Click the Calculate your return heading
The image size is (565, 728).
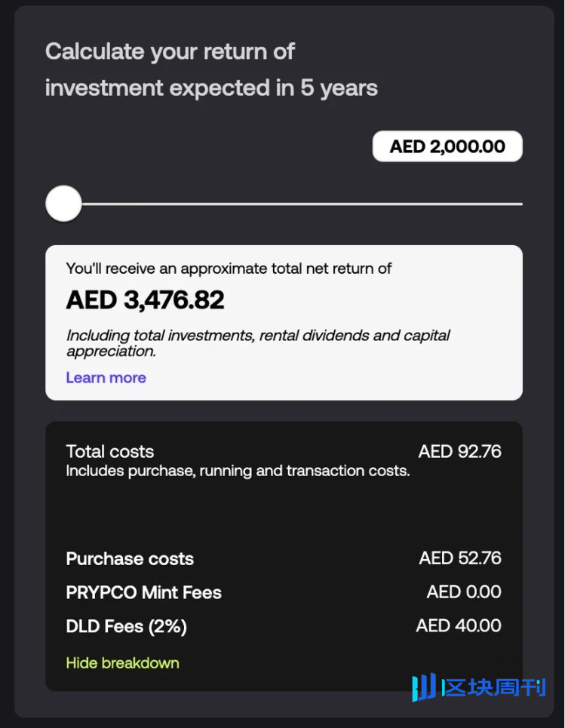point(211,69)
